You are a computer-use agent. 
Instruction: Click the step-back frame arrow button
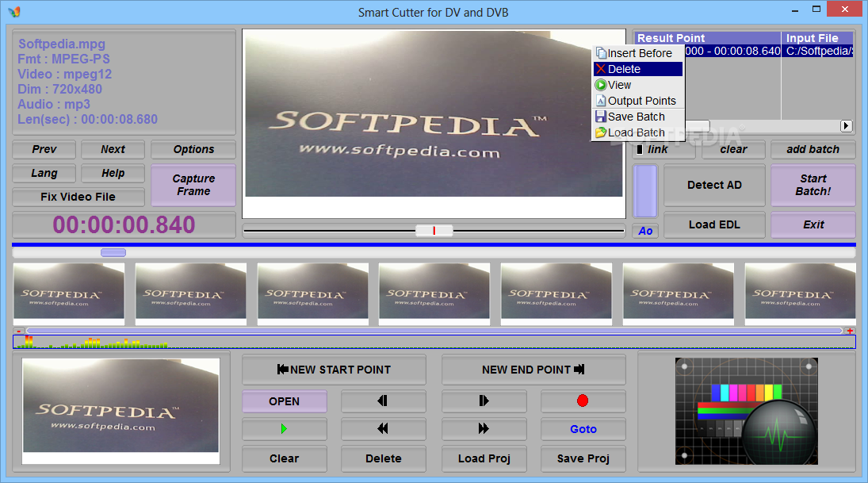(383, 401)
